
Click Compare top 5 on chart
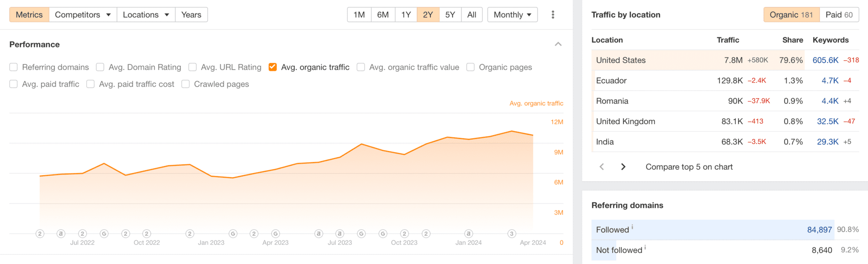click(x=688, y=167)
